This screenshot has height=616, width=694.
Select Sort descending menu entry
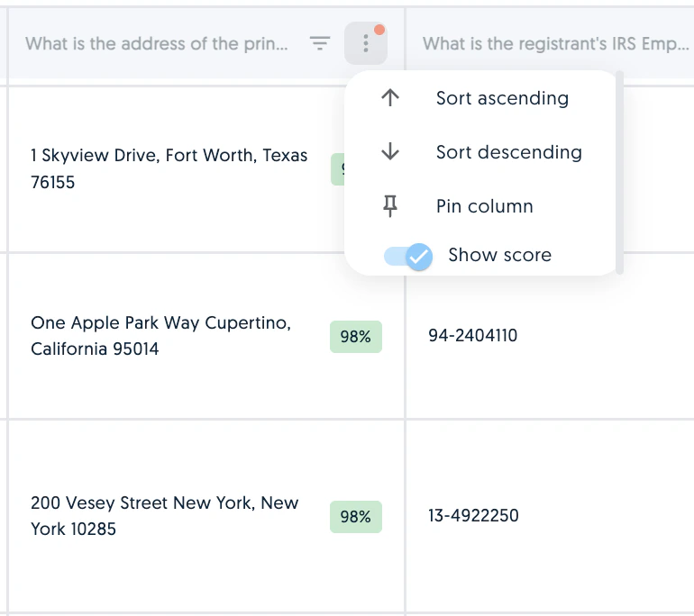click(x=479, y=151)
